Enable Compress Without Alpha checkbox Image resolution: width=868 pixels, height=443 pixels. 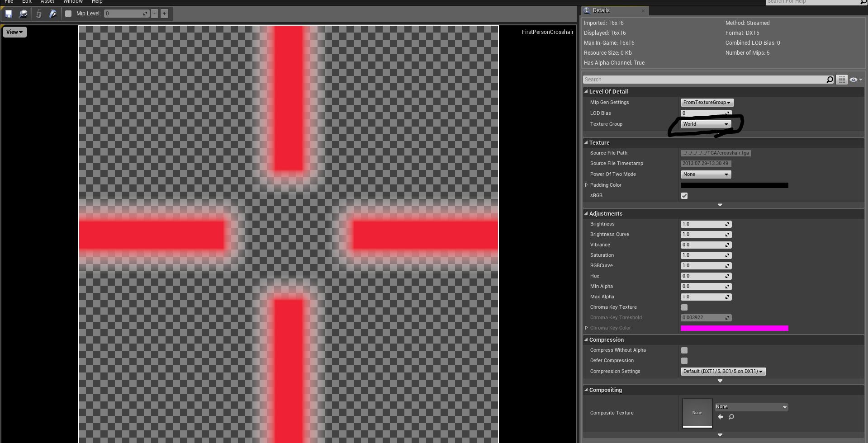(684, 350)
